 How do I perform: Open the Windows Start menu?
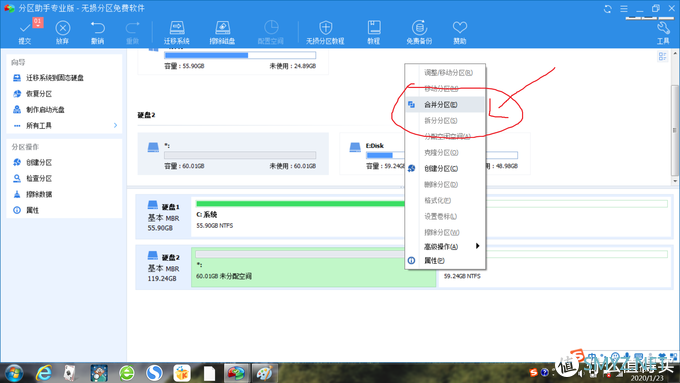pyautogui.click(x=14, y=373)
